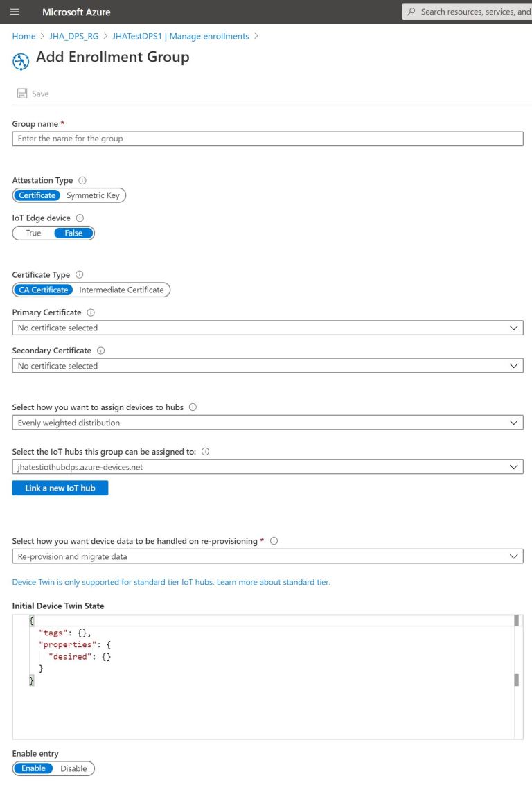Open the Primary Certificate dropdown
Screen dimensions: 532x794
click(x=514, y=327)
